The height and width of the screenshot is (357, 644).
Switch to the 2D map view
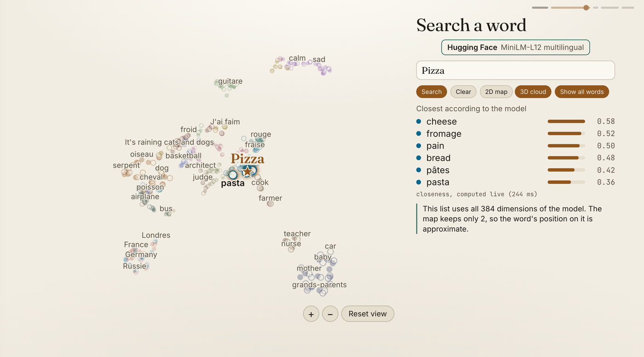[x=496, y=92]
